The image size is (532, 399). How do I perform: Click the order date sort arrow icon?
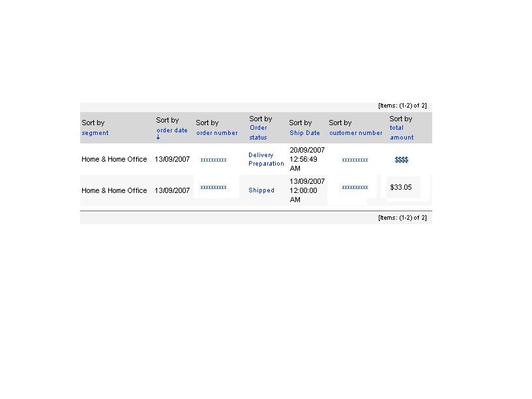click(158, 138)
